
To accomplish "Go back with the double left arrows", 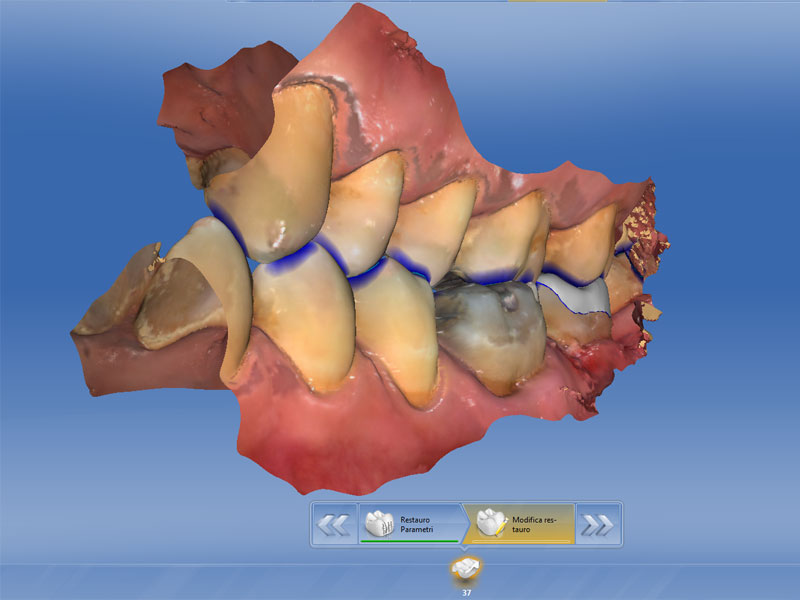I will coord(334,524).
